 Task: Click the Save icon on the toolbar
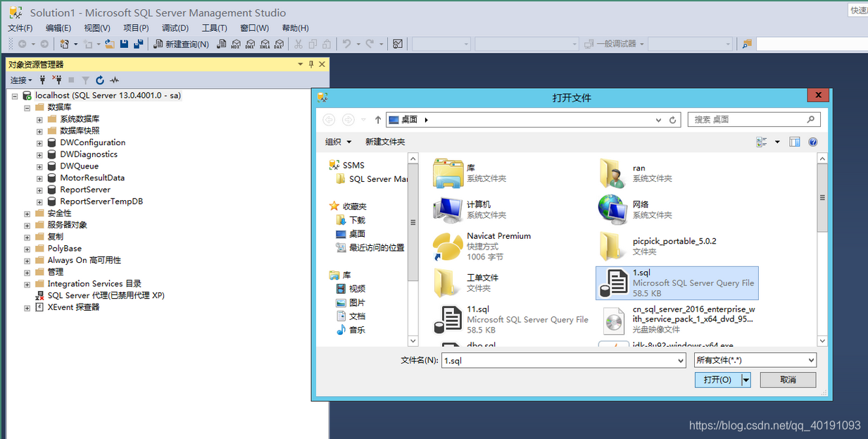coord(122,43)
